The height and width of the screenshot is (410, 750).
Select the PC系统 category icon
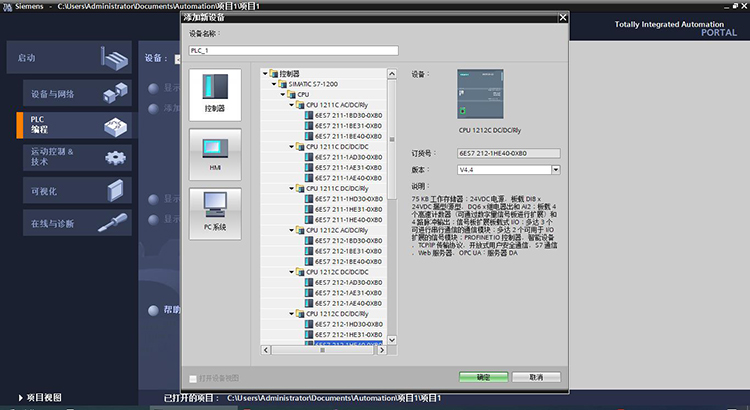point(215,213)
